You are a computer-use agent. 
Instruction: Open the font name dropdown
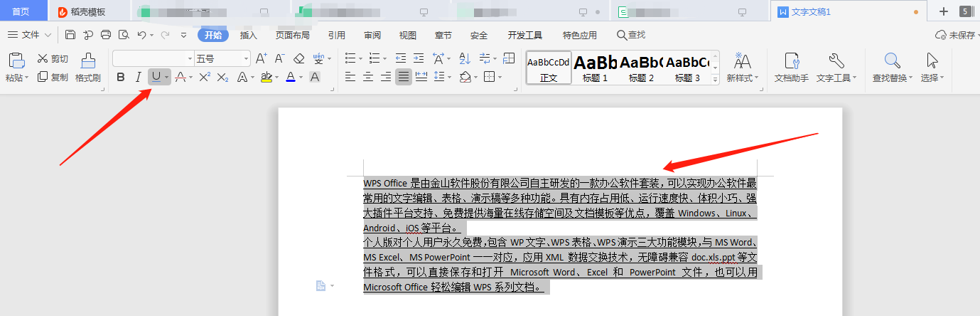(190, 58)
